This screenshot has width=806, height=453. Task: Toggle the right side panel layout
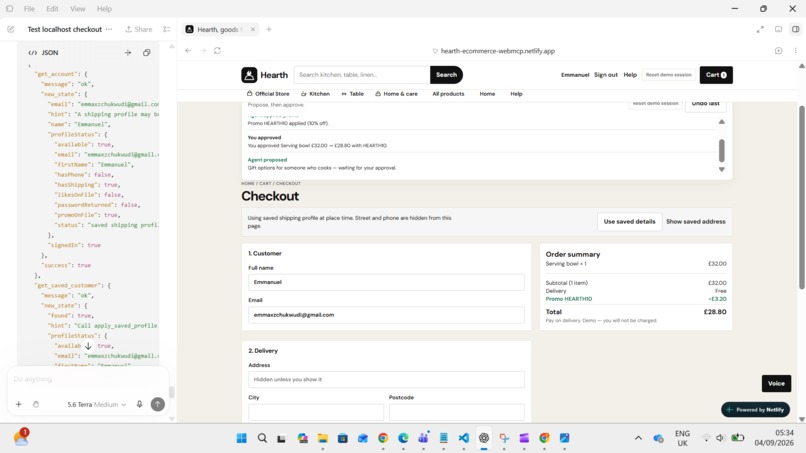pyautogui.click(x=795, y=29)
